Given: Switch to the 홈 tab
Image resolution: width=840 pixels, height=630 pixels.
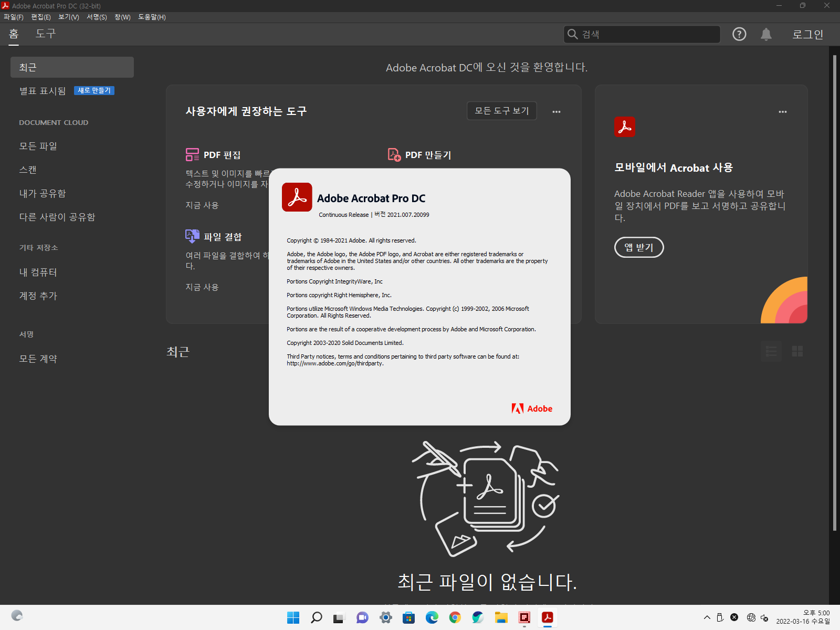Looking at the screenshot, I should (x=14, y=34).
